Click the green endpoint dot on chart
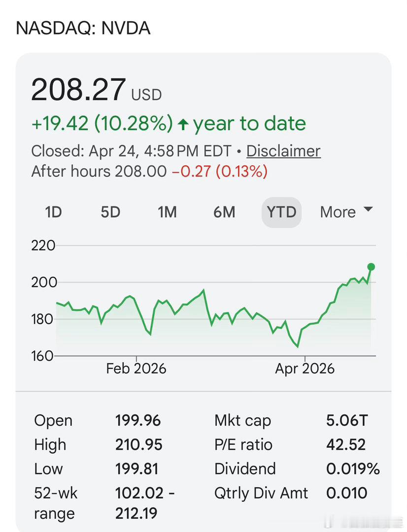Viewport: 407px width, 532px height. [x=371, y=267]
